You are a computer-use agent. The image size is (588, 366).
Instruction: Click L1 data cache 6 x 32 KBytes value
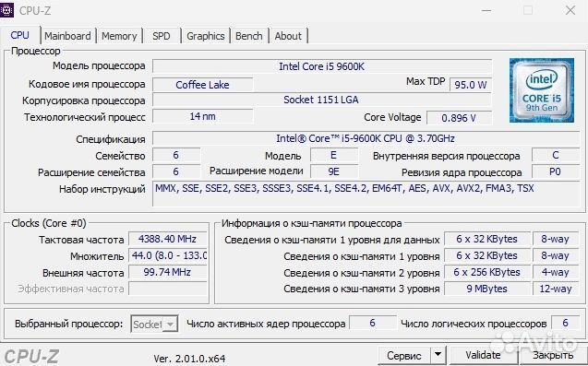click(487, 239)
